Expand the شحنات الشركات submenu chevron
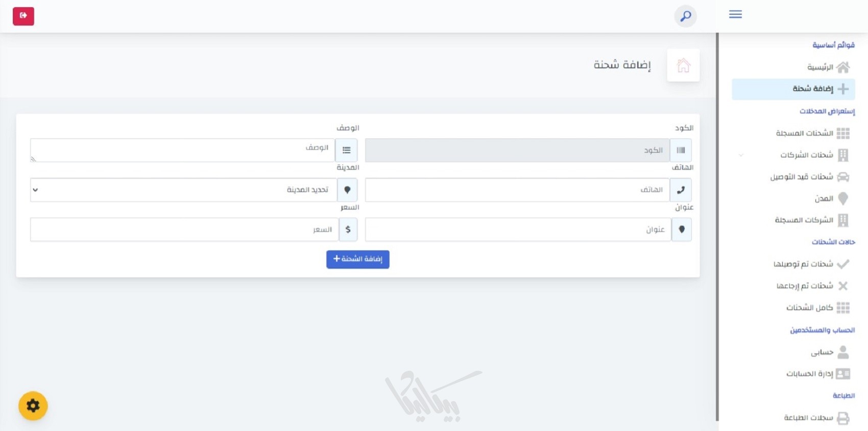Screen dimensions: 868x431 pos(741,155)
